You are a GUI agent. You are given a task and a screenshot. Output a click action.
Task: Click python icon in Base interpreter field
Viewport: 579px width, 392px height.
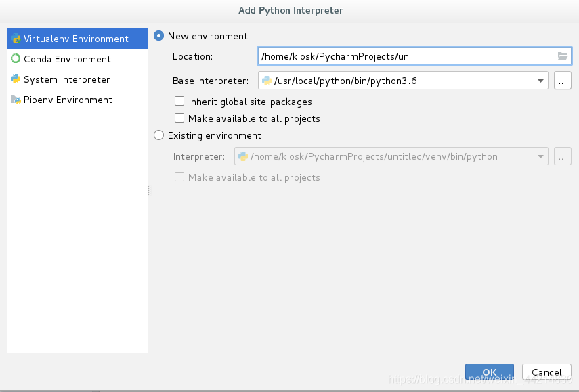267,81
